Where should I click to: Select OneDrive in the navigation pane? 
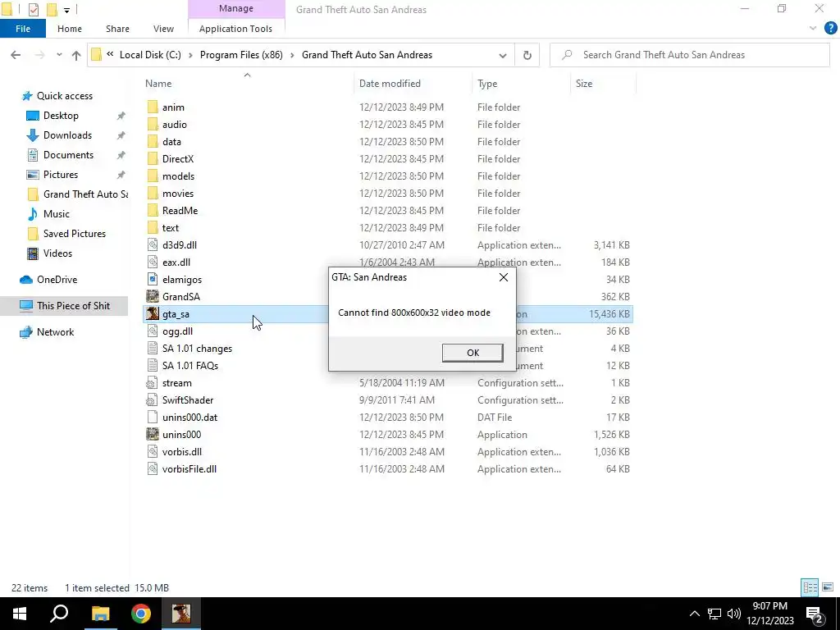tap(57, 280)
